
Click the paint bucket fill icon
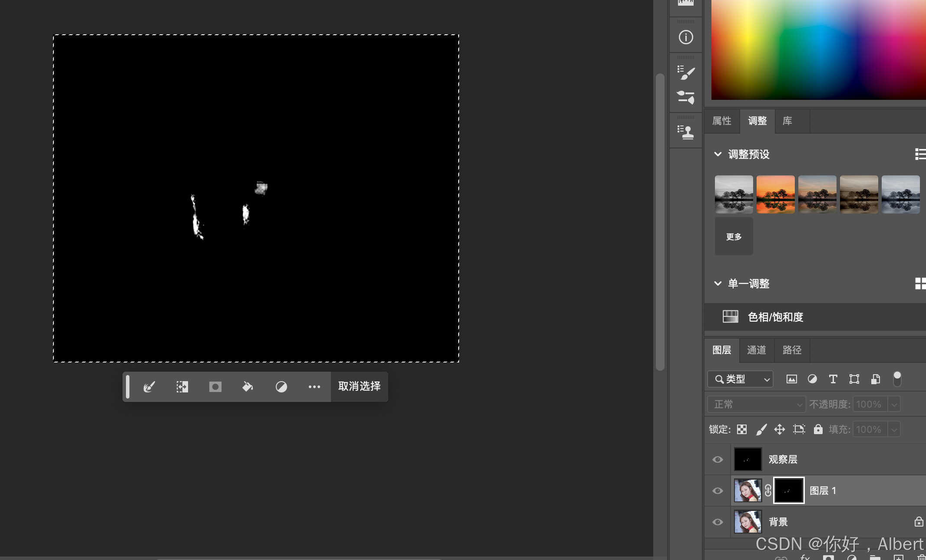(x=248, y=386)
